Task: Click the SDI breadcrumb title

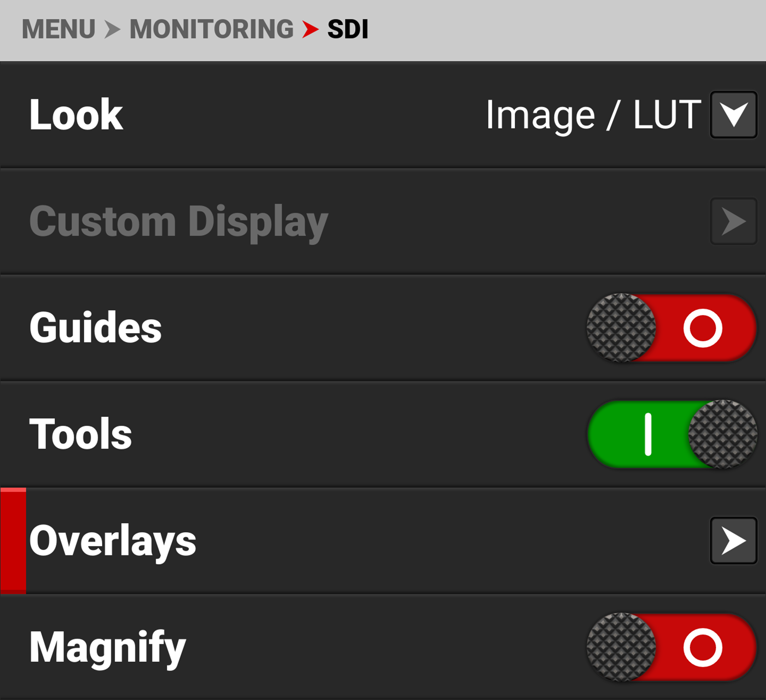Action: click(x=348, y=29)
